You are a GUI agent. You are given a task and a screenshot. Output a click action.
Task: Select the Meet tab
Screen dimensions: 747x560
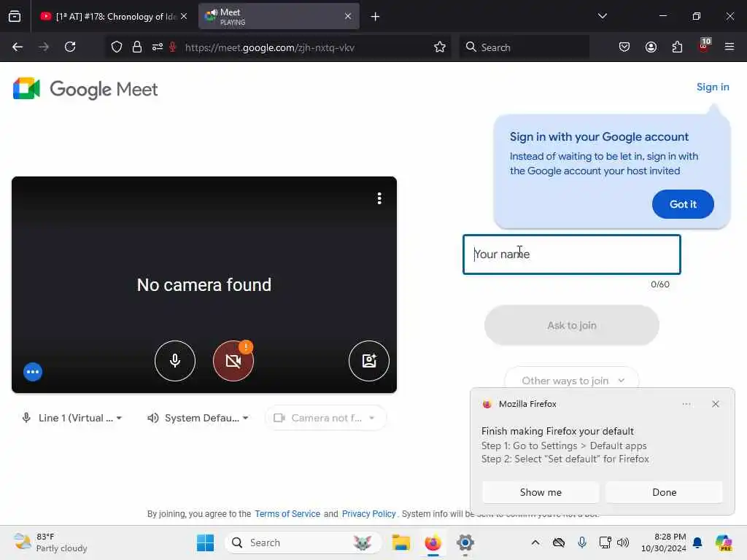click(x=279, y=17)
